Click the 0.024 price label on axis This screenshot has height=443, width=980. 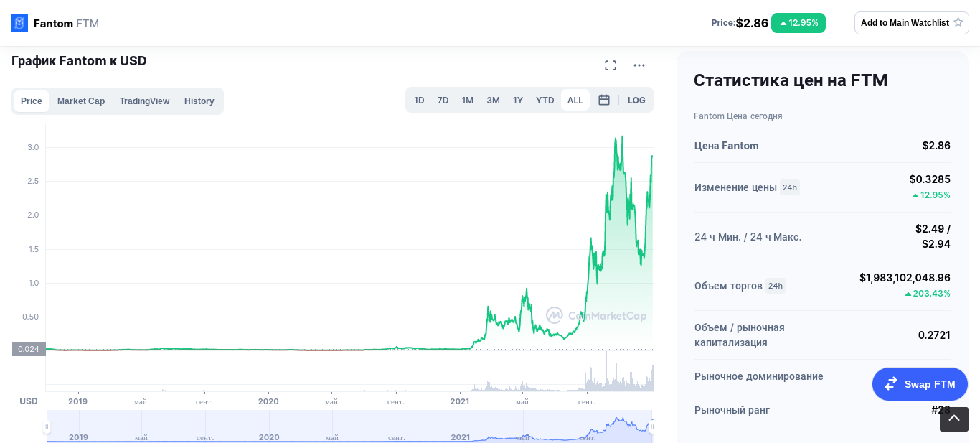click(x=29, y=349)
